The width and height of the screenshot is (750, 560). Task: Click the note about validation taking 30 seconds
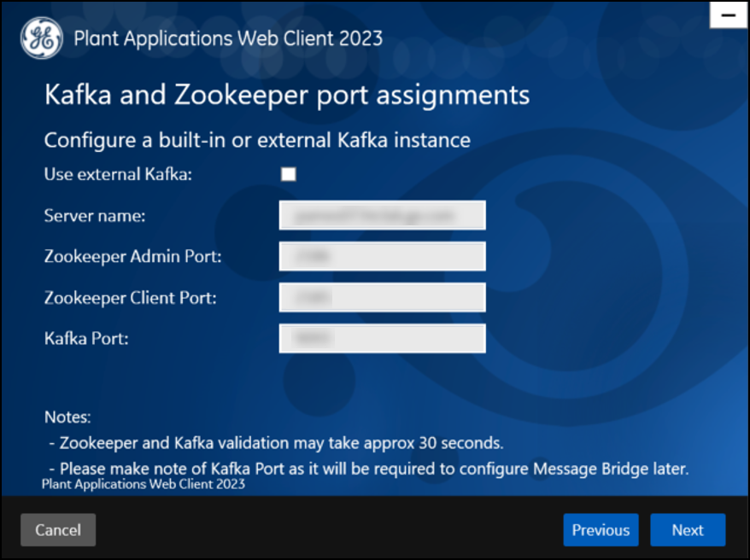click(276, 443)
